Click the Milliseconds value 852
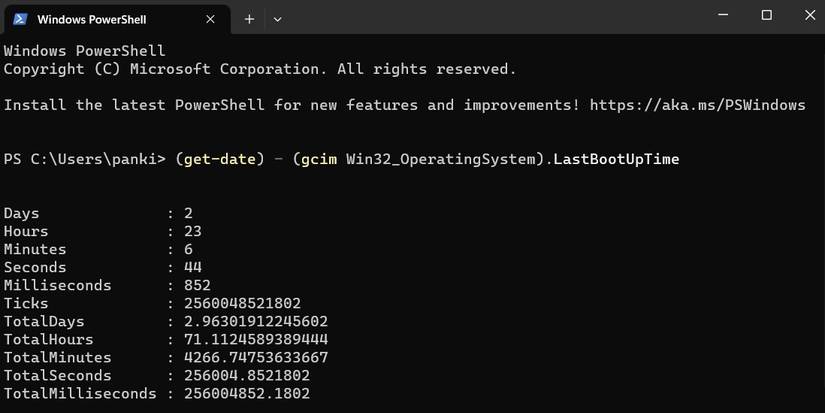Screen dimensions: 825x413 point(197,285)
